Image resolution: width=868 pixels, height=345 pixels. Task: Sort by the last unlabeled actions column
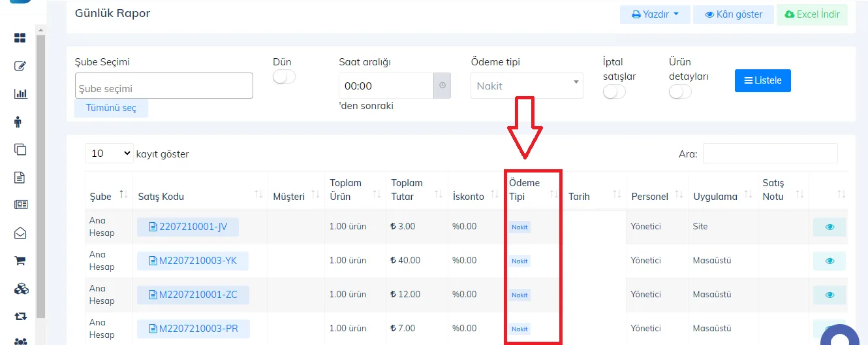(829, 190)
